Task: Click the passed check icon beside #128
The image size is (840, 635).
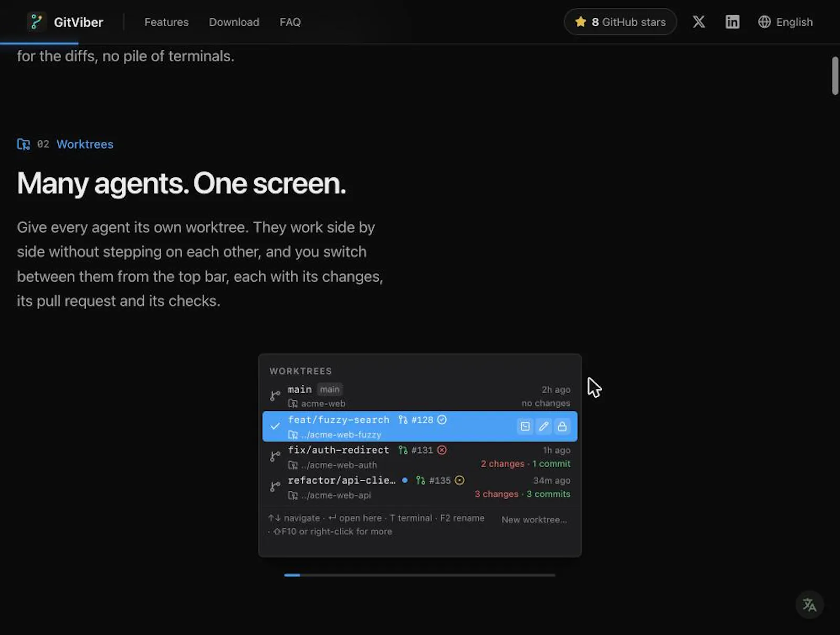Action: (442, 419)
